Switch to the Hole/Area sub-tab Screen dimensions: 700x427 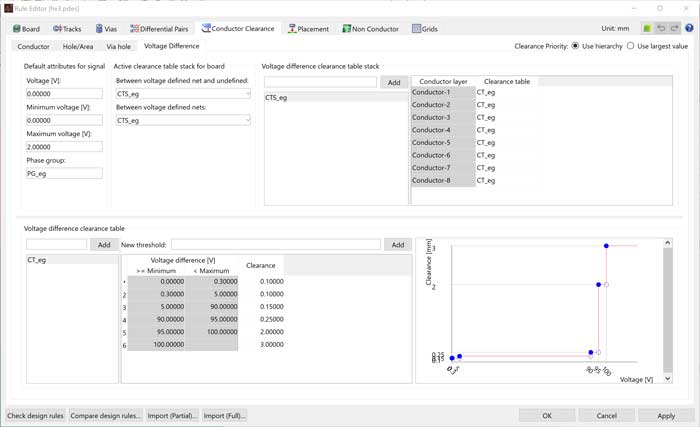pyautogui.click(x=78, y=46)
